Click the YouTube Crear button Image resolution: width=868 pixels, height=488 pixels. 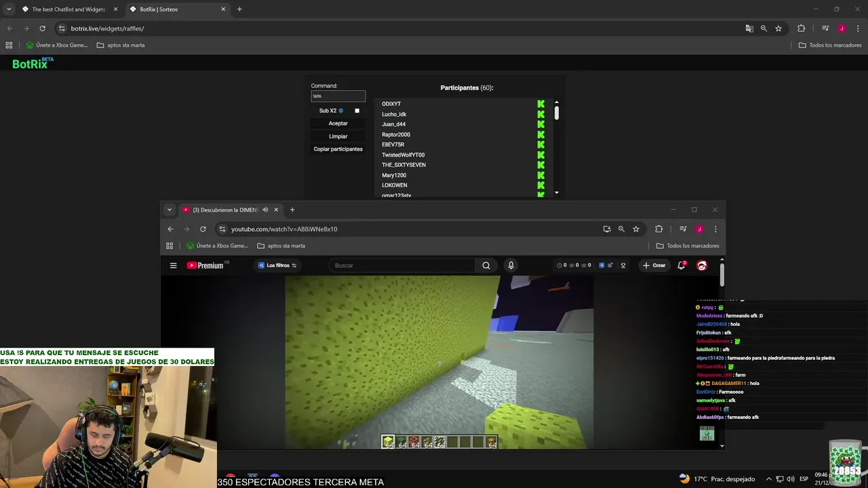tap(654, 266)
